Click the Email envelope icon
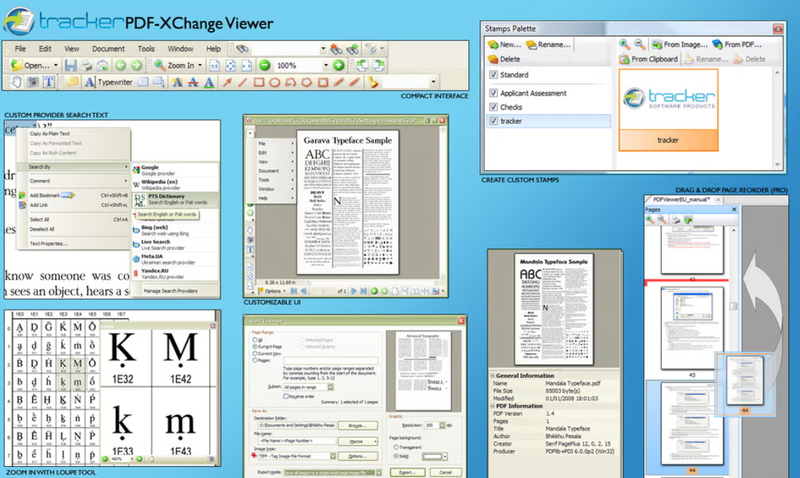The image size is (800, 478). pos(103,65)
